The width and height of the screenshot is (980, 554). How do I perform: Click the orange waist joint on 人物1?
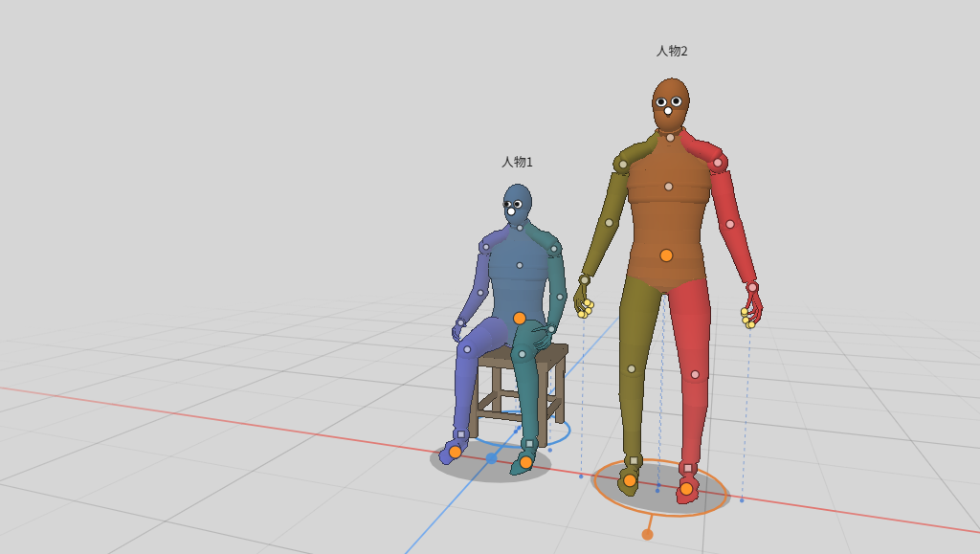pyautogui.click(x=520, y=319)
